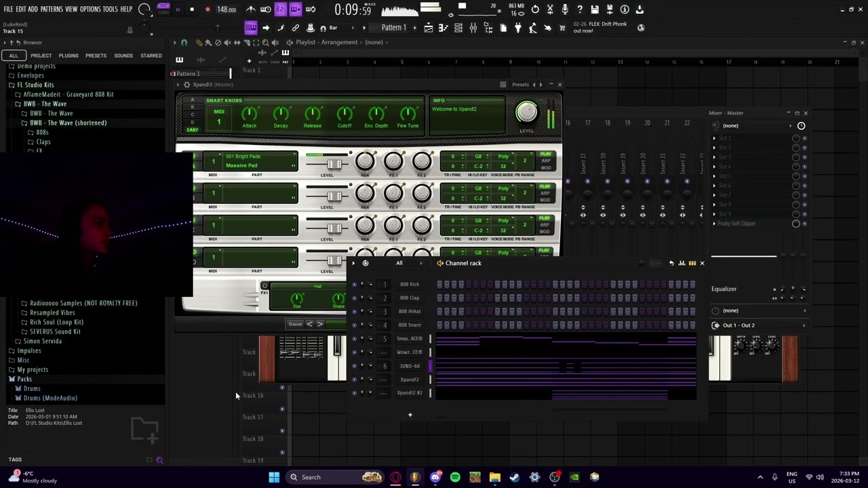
Task: Select the JUNO-60 channel button
Action: click(410, 366)
